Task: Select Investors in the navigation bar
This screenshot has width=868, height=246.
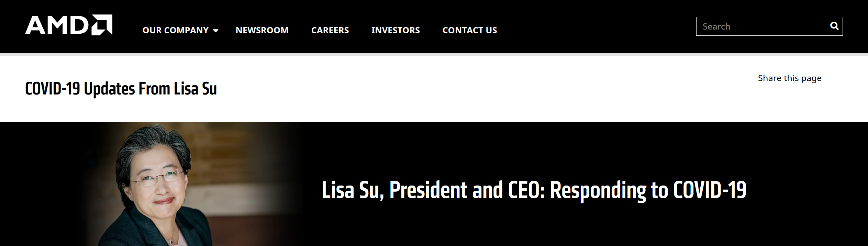Action: tap(396, 30)
